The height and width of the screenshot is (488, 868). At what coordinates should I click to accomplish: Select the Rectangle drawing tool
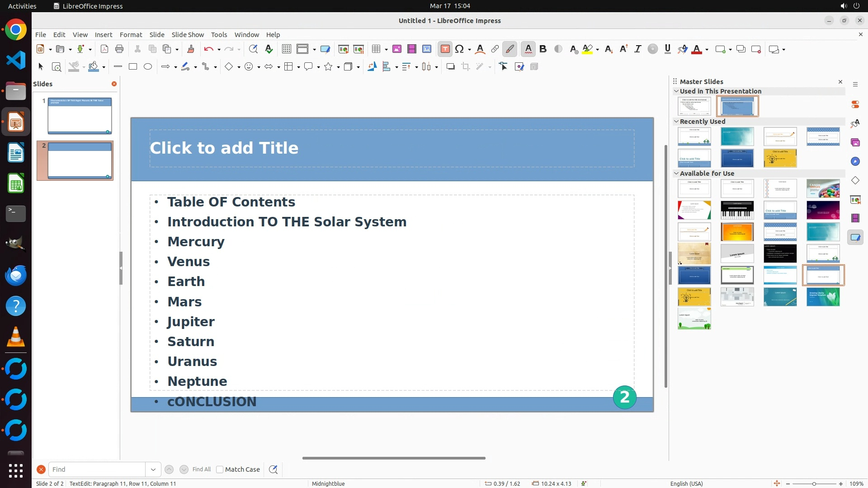point(132,67)
